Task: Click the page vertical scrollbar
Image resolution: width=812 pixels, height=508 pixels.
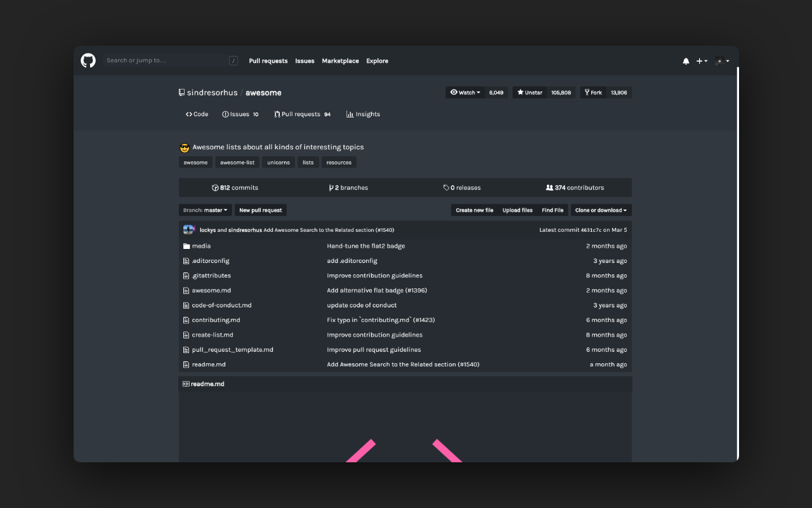Action: [737, 263]
